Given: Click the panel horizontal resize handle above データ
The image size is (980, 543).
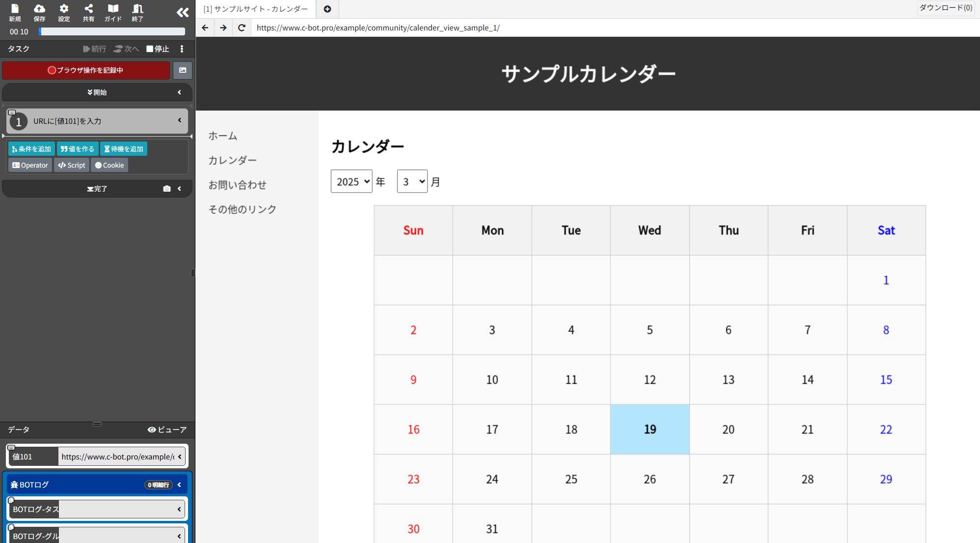Looking at the screenshot, I should pos(97,424).
